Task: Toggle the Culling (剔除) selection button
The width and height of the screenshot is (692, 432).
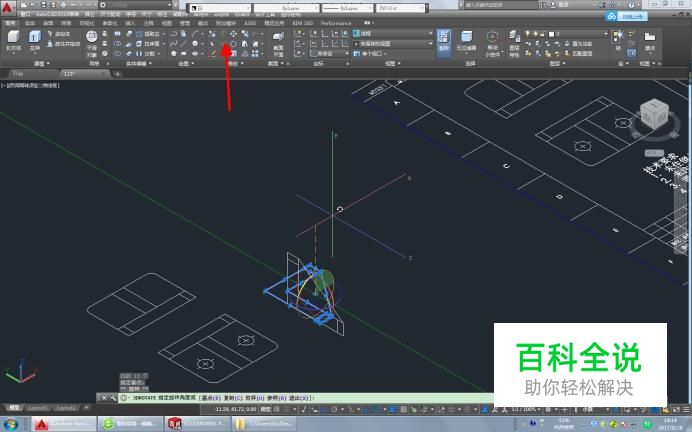Action: (444, 43)
